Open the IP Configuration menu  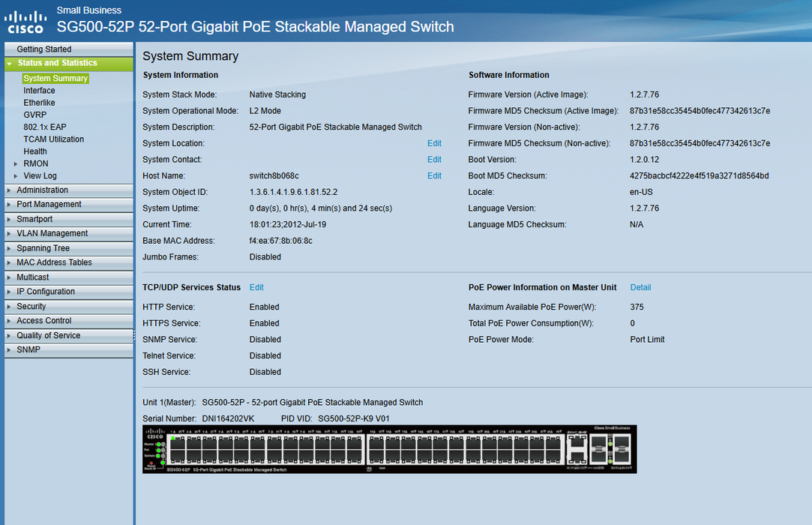point(69,292)
